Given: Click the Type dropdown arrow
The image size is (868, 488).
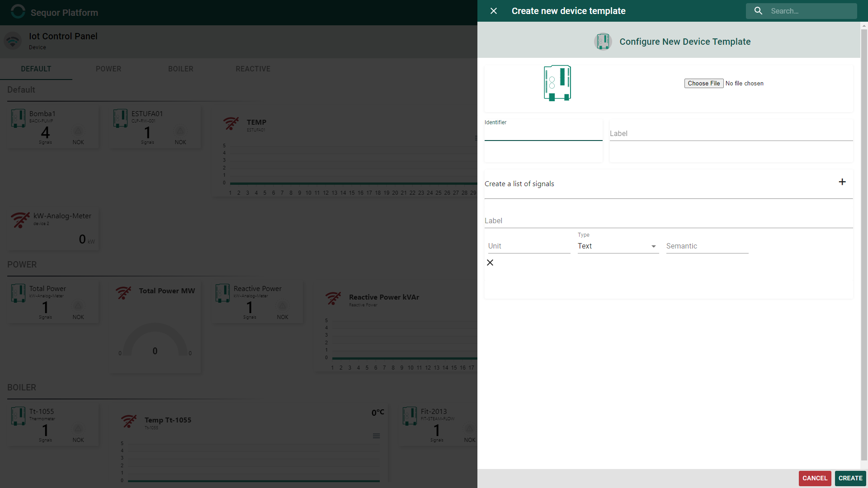Looking at the screenshot, I should (653, 246).
